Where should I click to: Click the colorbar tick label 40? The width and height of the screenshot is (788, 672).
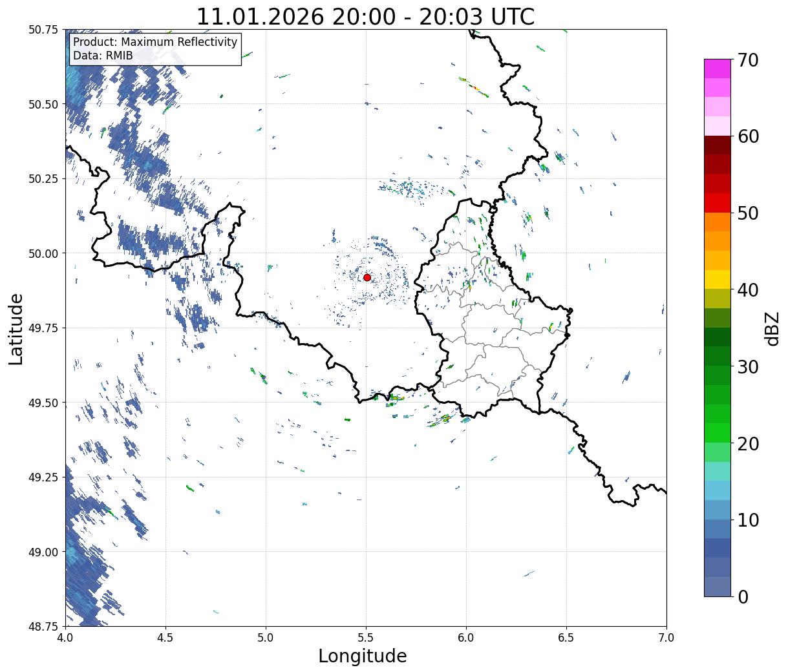coord(747,289)
